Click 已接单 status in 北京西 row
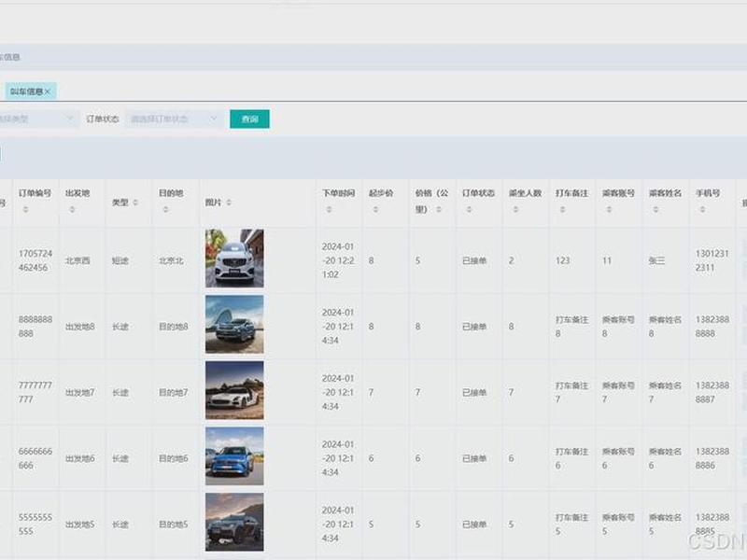 click(474, 260)
